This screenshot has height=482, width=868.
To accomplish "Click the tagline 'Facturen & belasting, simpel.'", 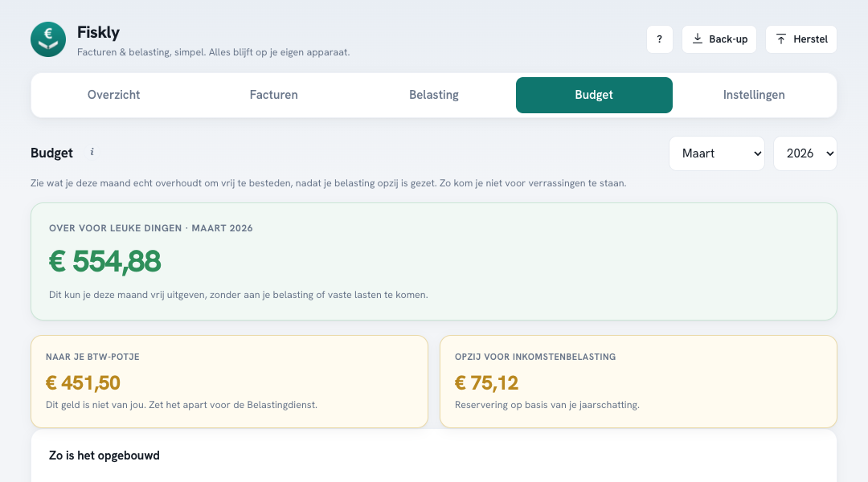I will (x=141, y=52).
